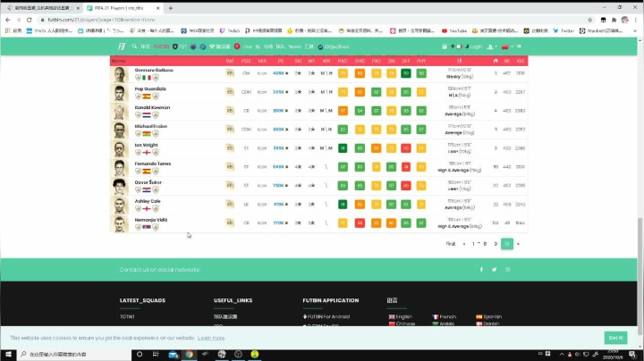Switch to the first browser tab
Image resolution: width=644 pixels, height=361 pixels.
coord(43,8)
